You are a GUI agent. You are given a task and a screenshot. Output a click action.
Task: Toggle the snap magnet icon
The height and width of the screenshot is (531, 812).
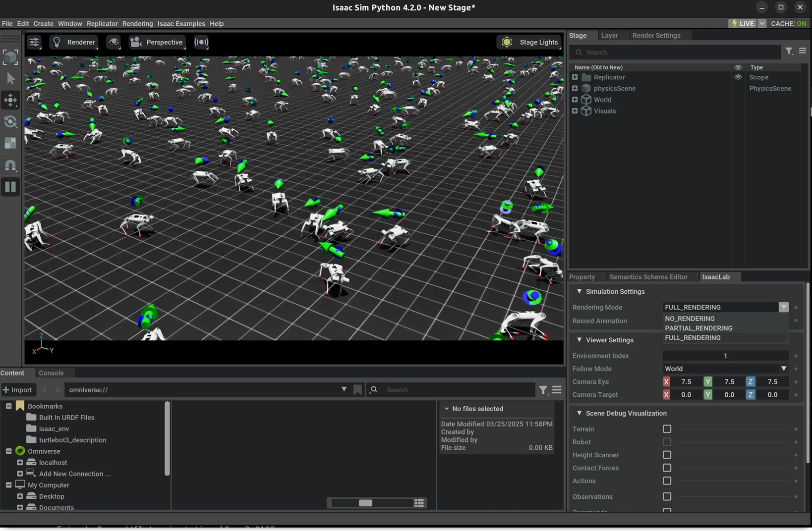[x=10, y=165]
